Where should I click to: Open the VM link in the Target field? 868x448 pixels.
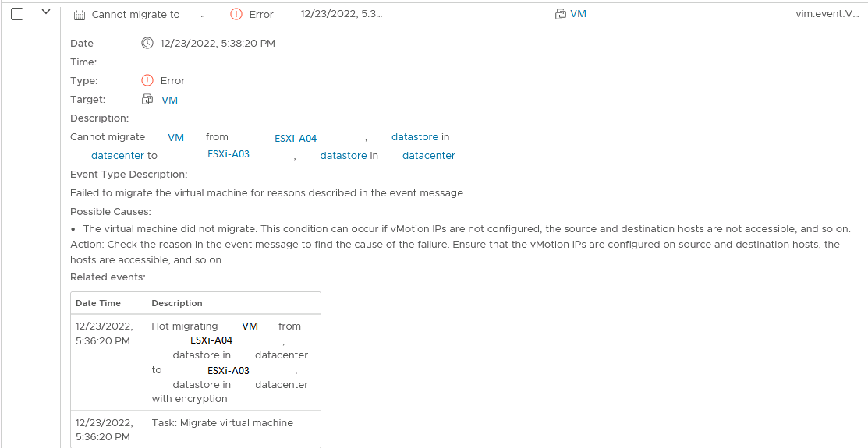169,101
